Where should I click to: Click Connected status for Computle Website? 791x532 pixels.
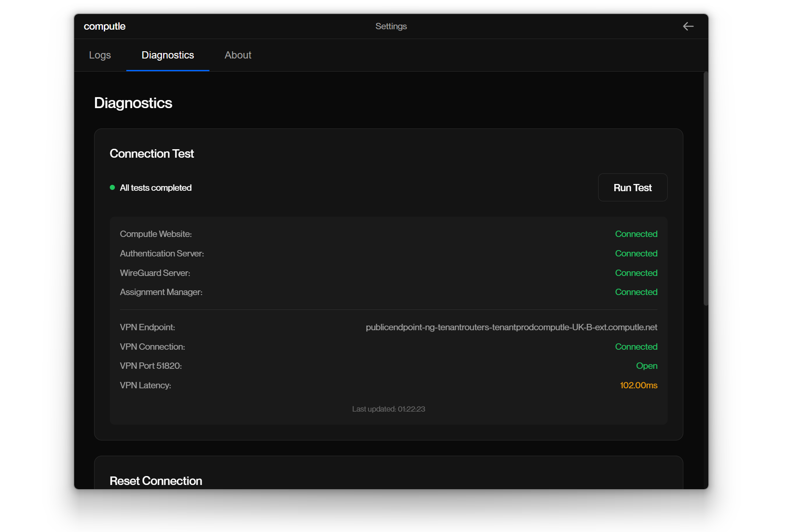(x=636, y=234)
